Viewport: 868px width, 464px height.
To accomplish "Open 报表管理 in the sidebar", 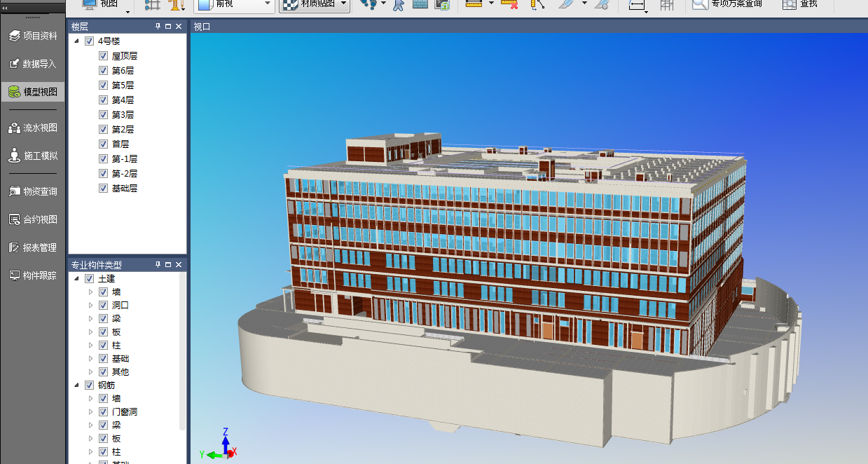I will (x=33, y=247).
